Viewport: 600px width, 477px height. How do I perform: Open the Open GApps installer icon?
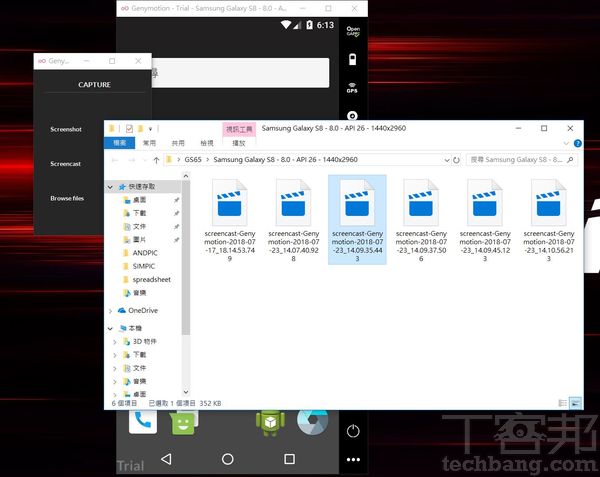(352, 30)
